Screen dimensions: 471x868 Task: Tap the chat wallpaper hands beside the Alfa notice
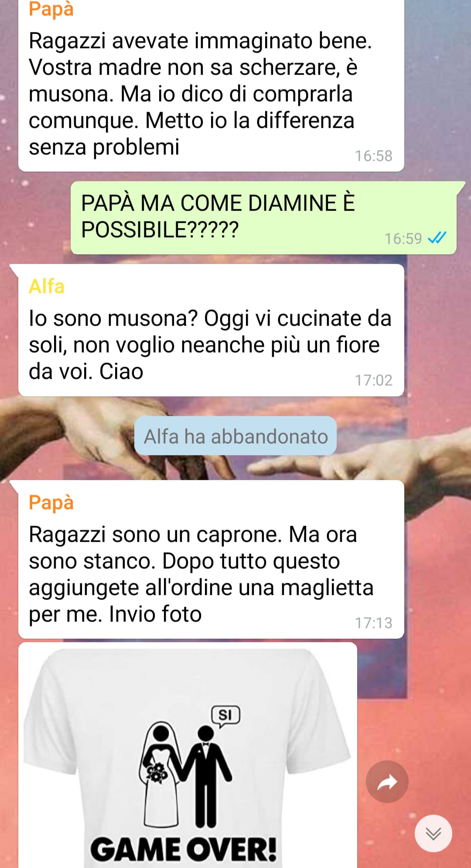coord(65,436)
